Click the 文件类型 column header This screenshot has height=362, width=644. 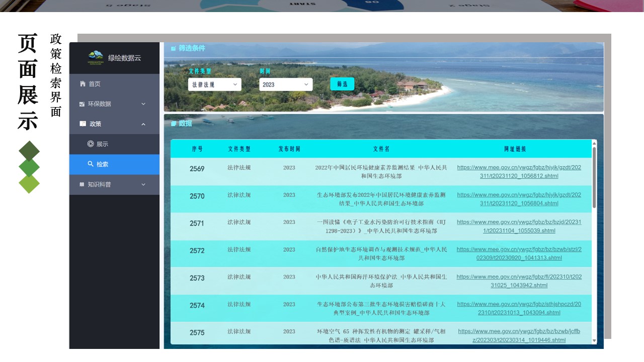click(239, 149)
